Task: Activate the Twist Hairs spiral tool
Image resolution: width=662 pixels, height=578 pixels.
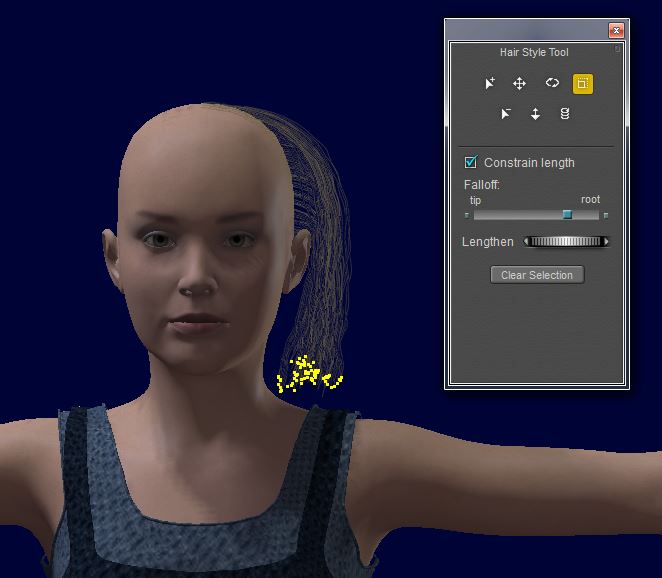Action: [565, 114]
